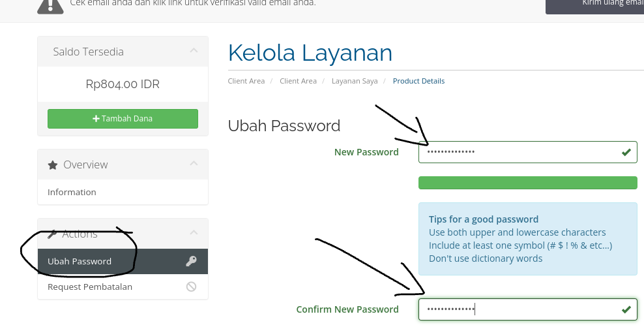Open Layanan Saya breadcrumb link
The height and width of the screenshot is (329, 644).
[x=355, y=81]
